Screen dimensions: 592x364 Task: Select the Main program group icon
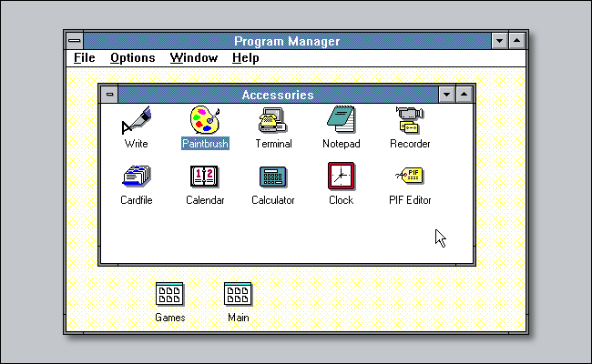point(238,294)
